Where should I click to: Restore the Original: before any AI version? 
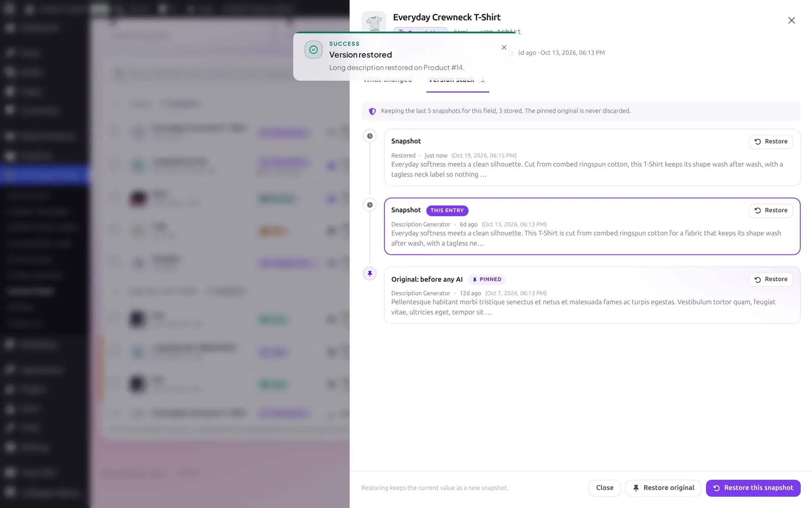771,279
